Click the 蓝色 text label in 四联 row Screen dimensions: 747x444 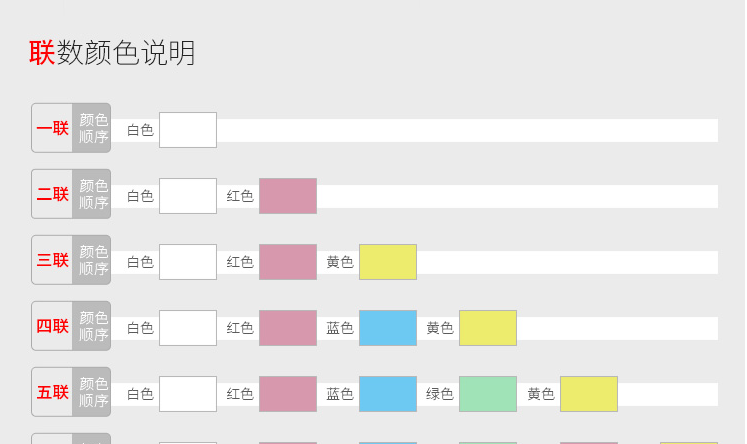pyautogui.click(x=340, y=328)
